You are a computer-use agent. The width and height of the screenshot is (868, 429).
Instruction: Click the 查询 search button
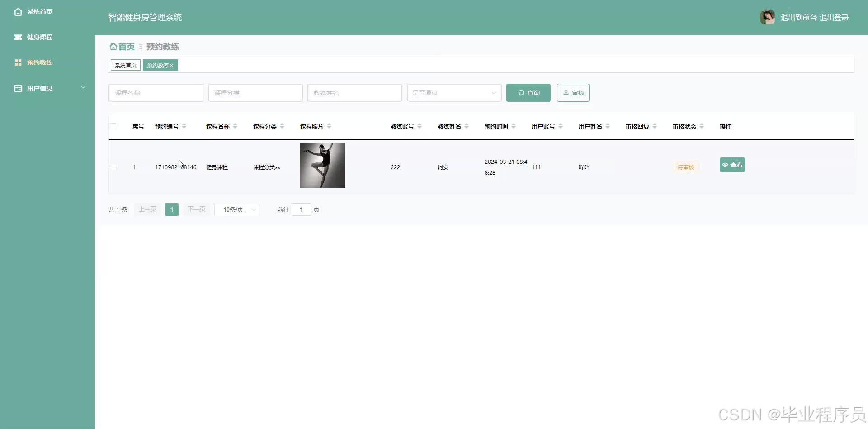point(528,93)
